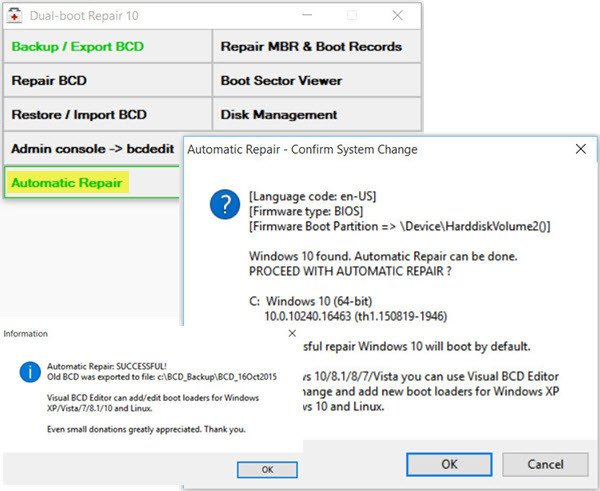Click OK in the Information dialog
This screenshot has width=600, height=491.
[267, 470]
